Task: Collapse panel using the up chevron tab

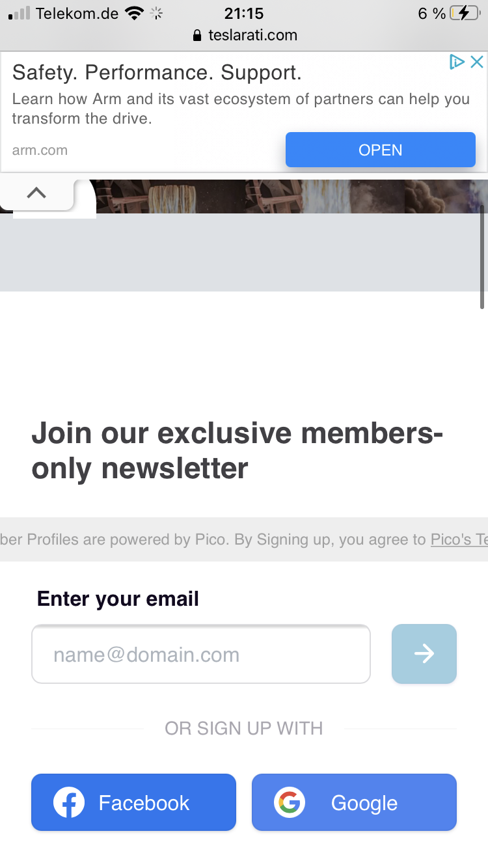Action: [37, 193]
